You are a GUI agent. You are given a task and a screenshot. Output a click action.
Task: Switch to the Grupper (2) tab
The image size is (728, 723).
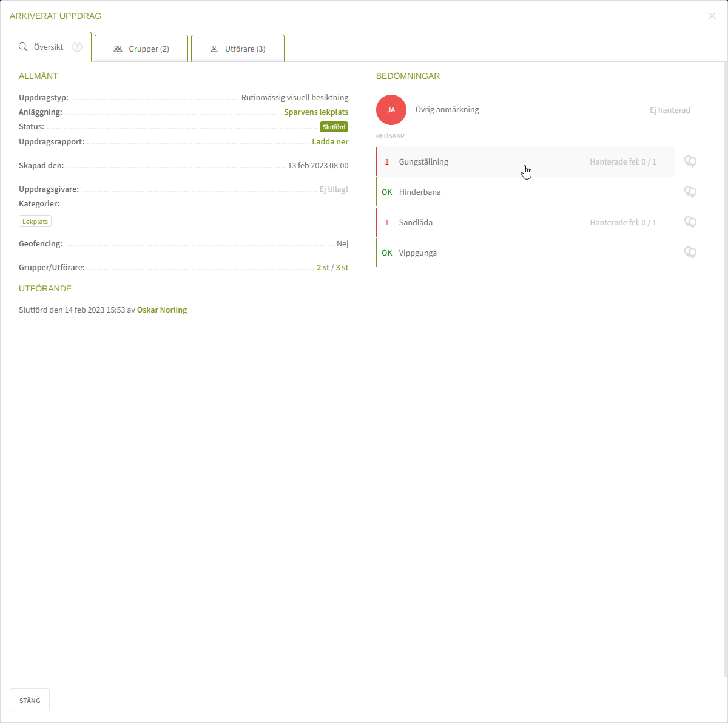tap(141, 49)
